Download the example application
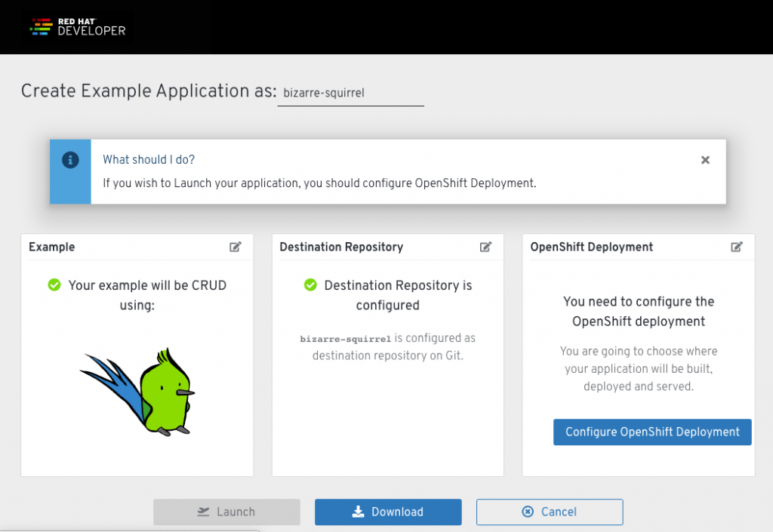The width and height of the screenshot is (773, 532). [x=388, y=512]
